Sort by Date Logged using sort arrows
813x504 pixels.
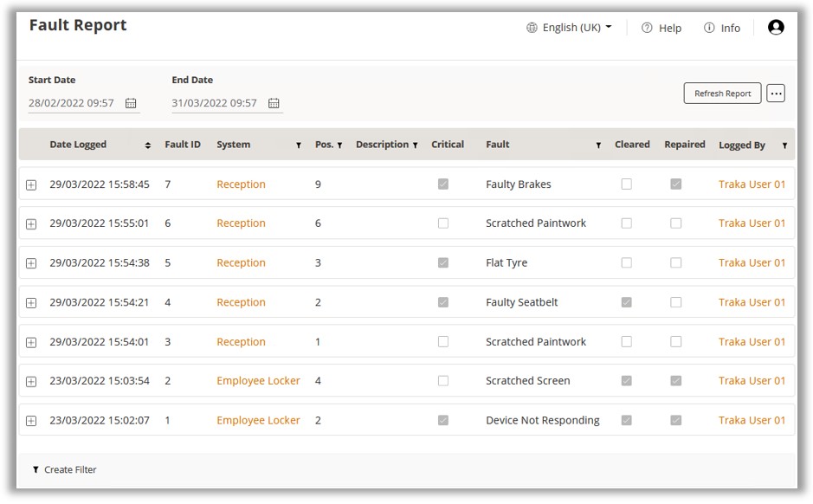pyautogui.click(x=148, y=145)
